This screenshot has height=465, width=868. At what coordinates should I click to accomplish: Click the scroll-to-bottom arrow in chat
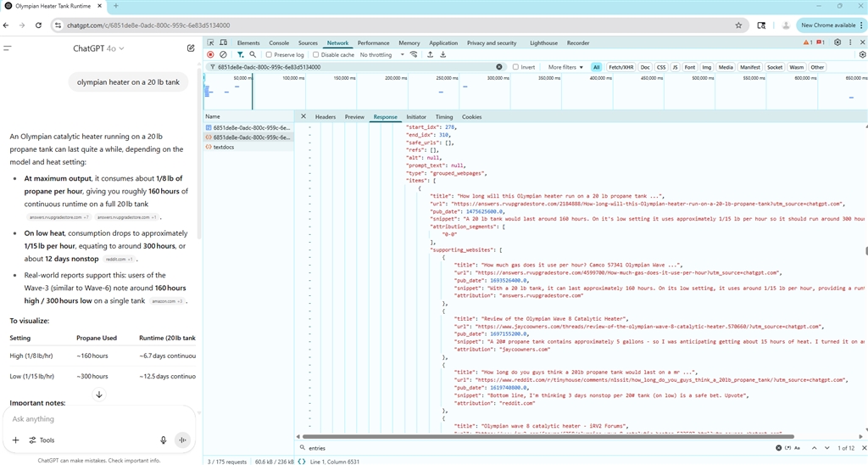pyautogui.click(x=99, y=395)
